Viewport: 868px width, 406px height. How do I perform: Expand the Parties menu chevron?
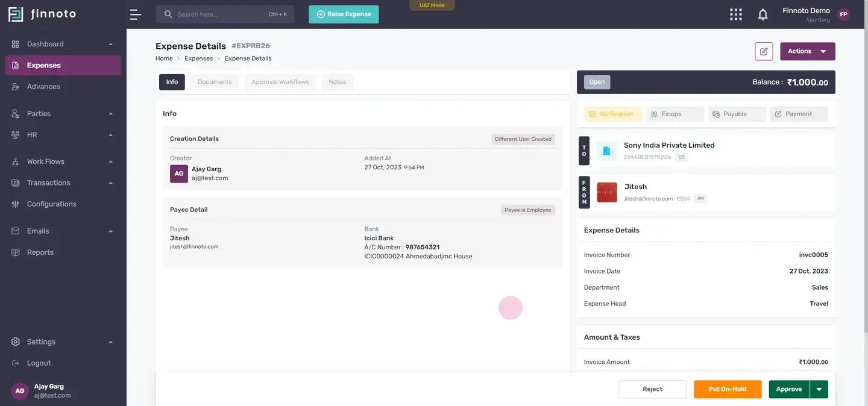pos(111,114)
